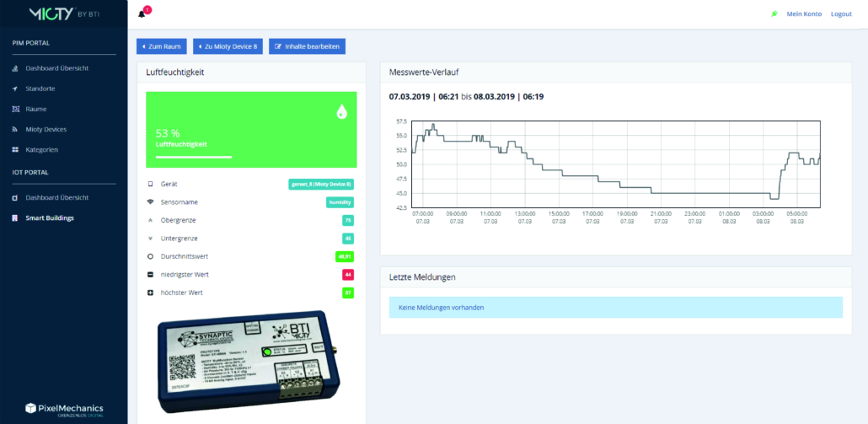Go back with the Zum Raum button
The width and height of the screenshot is (868, 424).
click(162, 46)
